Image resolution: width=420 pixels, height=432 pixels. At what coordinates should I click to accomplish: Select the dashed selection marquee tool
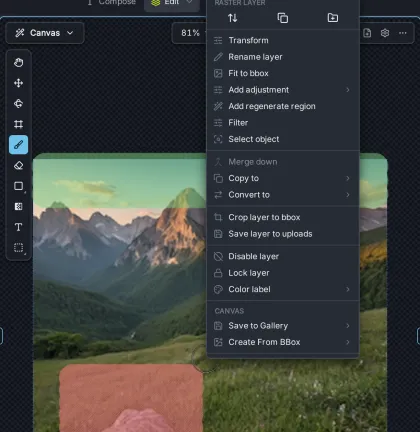(18, 248)
